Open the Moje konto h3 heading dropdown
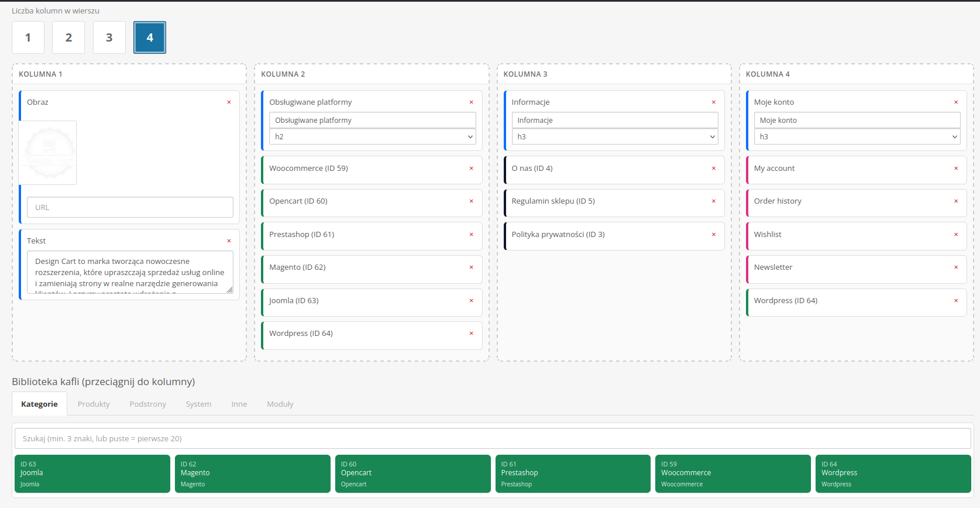This screenshot has height=508, width=980. [857, 136]
